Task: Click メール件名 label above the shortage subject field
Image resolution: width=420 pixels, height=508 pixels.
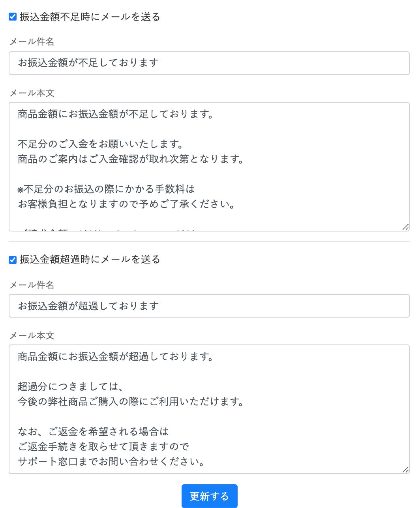Action: tap(32, 42)
